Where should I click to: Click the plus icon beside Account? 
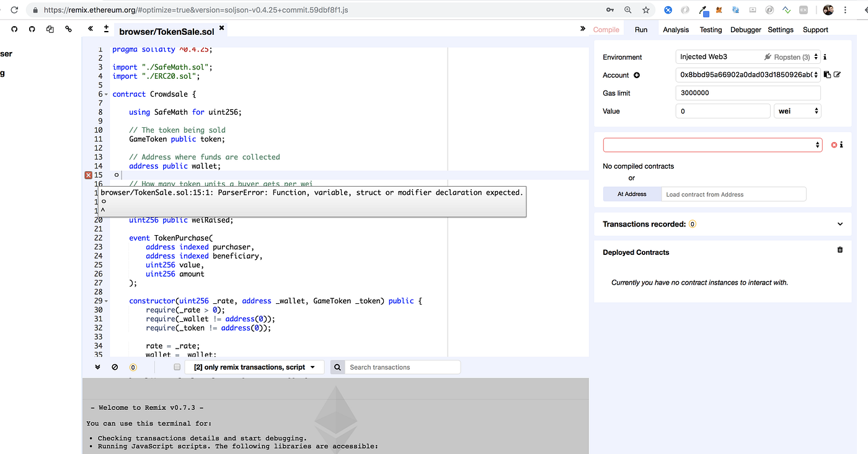click(x=637, y=75)
